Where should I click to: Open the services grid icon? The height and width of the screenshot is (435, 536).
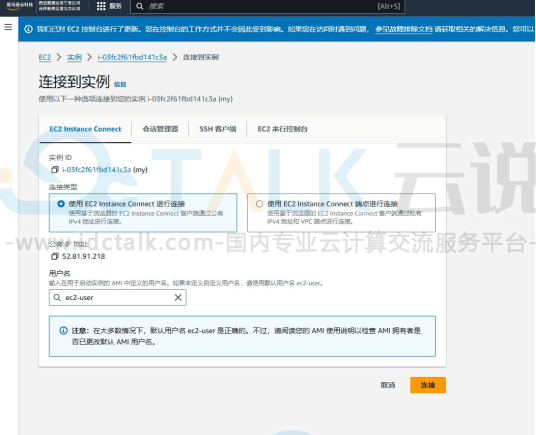pos(101,6)
